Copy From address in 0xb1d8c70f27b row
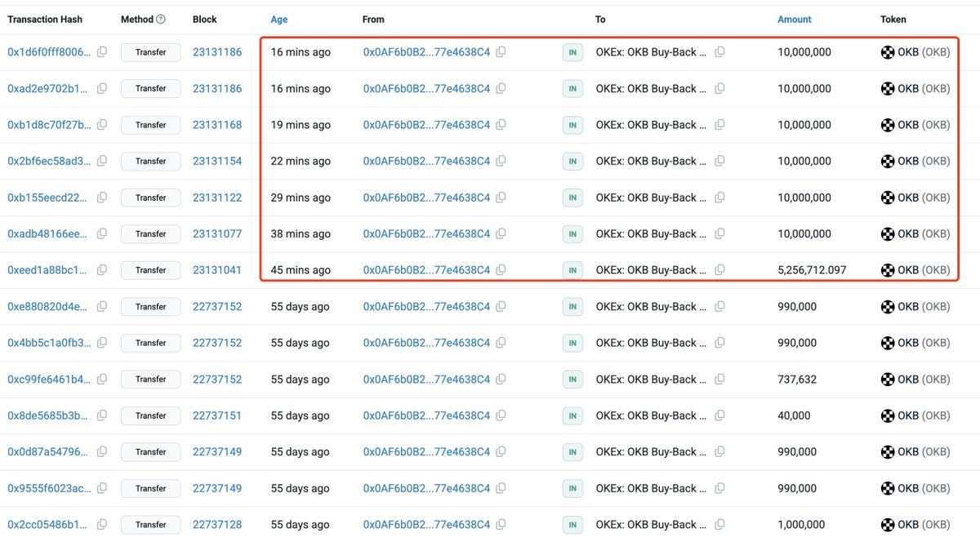The height and width of the screenshot is (537, 980). pyautogui.click(x=501, y=125)
